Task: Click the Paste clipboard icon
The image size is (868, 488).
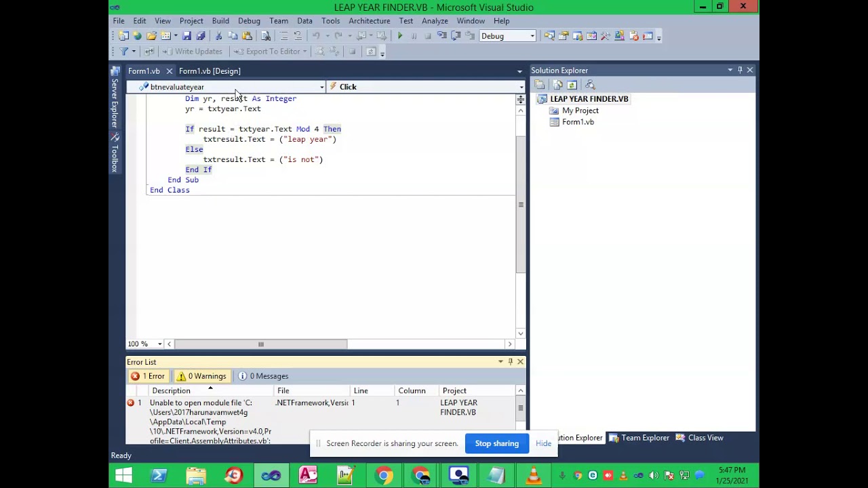Action: point(247,36)
